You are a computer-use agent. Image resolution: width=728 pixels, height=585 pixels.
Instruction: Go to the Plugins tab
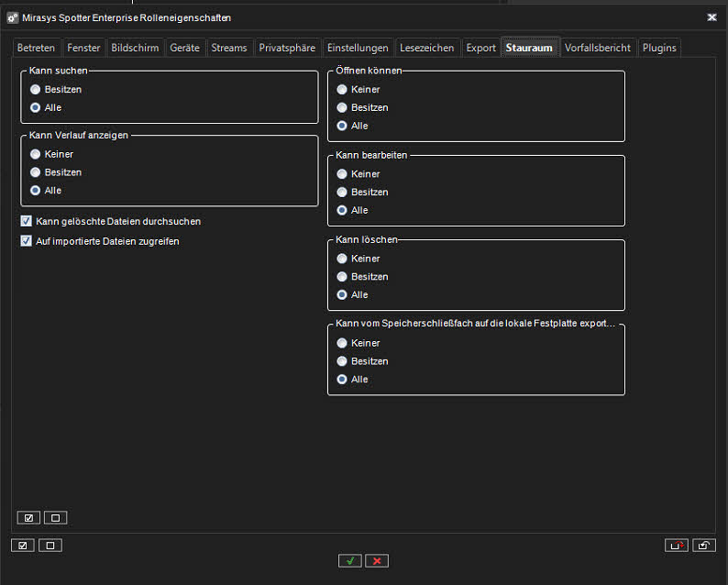(659, 48)
